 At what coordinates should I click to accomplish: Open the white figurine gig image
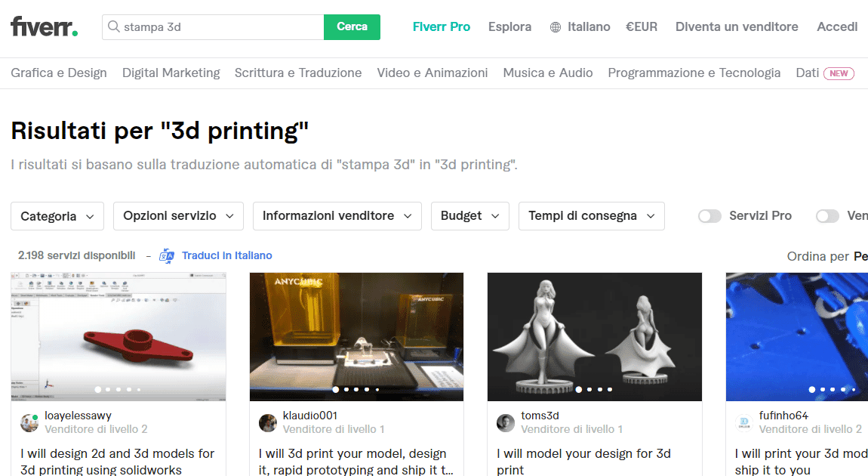click(x=595, y=336)
